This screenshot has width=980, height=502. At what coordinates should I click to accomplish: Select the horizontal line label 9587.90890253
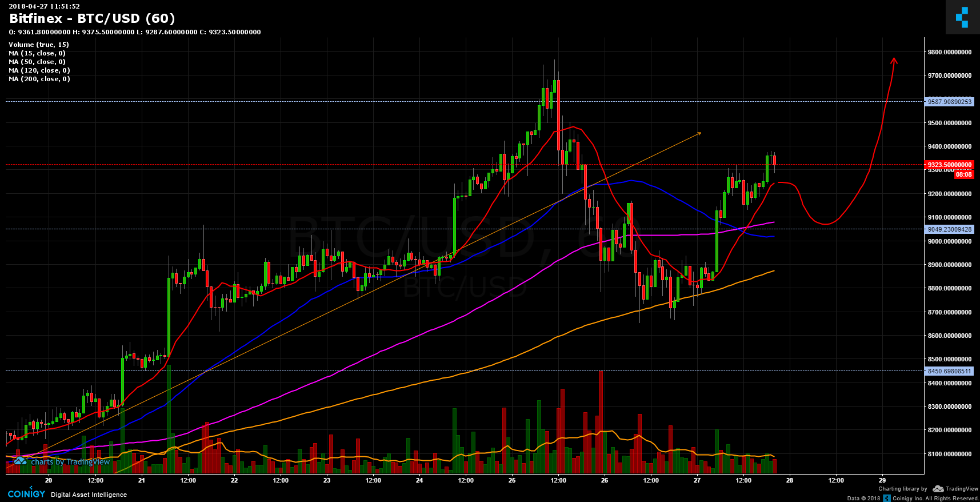tap(950, 102)
